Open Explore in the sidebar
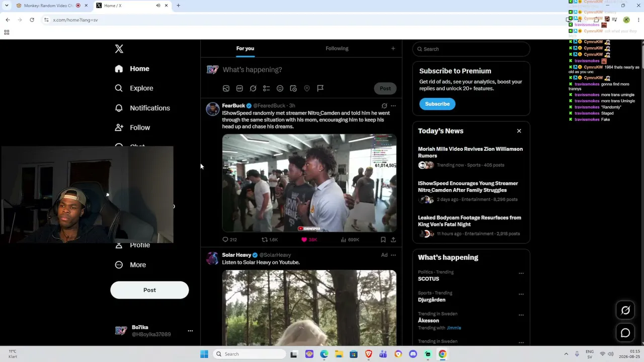The height and width of the screenshot is (362, 644). [134, 88]
